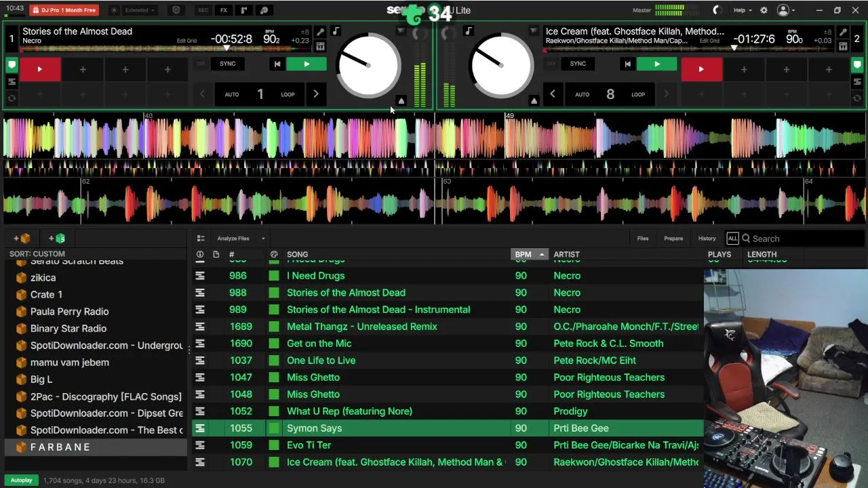Screen dimensions: 868x488
Task: Open the deck 1 key/piano icon
Action: click(320, 47)
